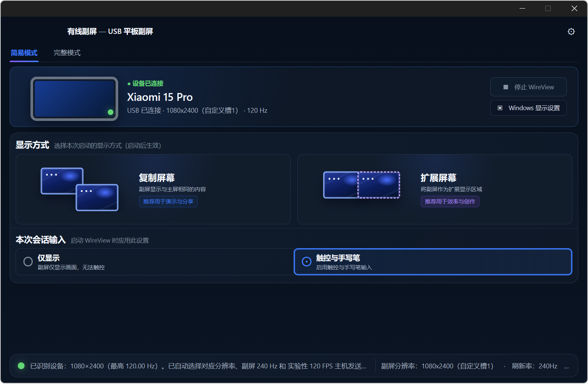Switch to 简易模式 tab
This screenshot has width=588, height=384.
click(24, 53)
